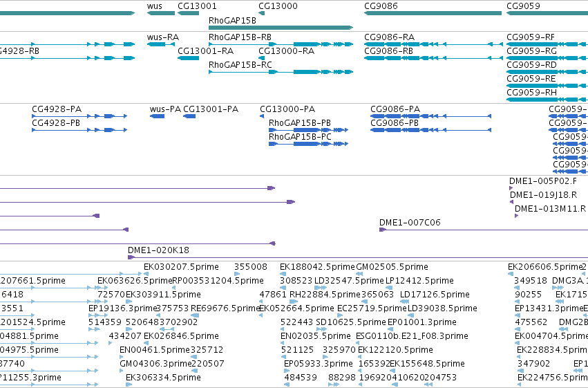
Task: Click the CG9059-RH transcript label
Action: click(531, 93)
